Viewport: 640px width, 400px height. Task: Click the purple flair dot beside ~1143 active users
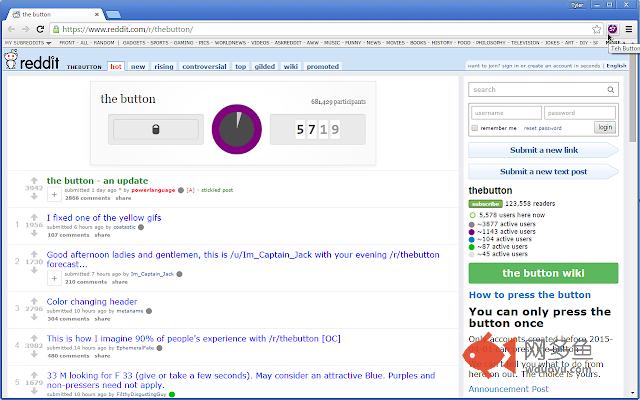472,232
